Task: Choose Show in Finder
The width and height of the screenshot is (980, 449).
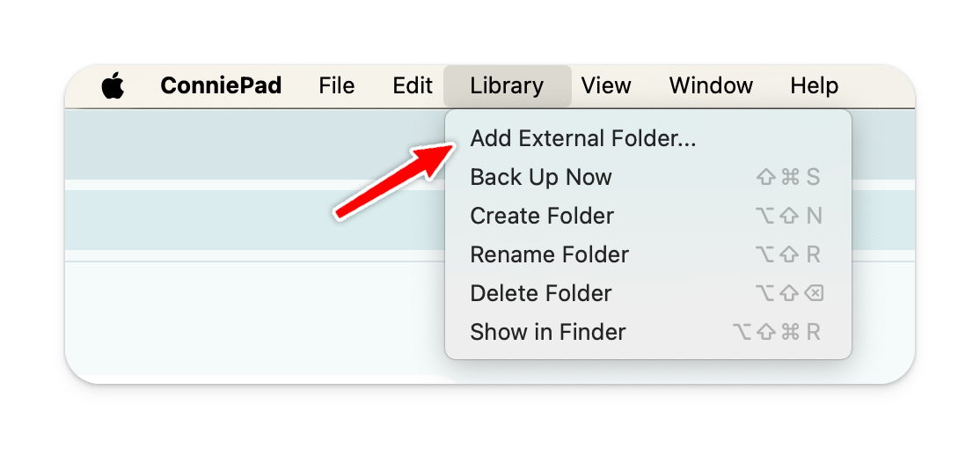Action: click(x=548, y=333)
